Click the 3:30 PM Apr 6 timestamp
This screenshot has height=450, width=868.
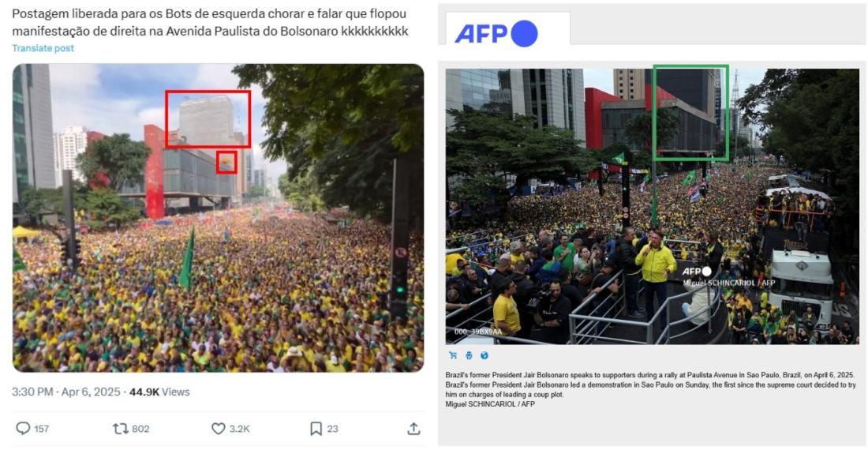65,392
